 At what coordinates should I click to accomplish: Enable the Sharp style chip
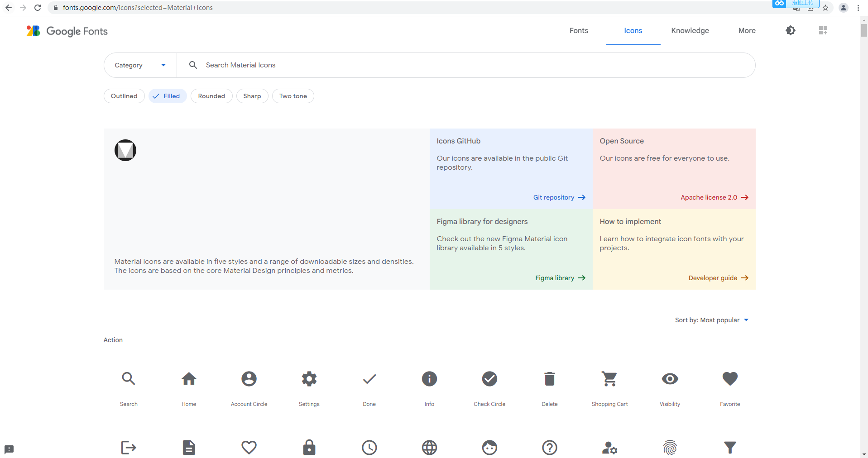tap(252, 96)
